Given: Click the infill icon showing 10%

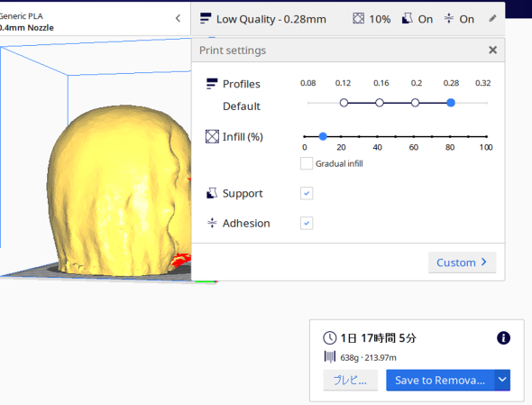Looking at the screenshot, I should (358, 18).
